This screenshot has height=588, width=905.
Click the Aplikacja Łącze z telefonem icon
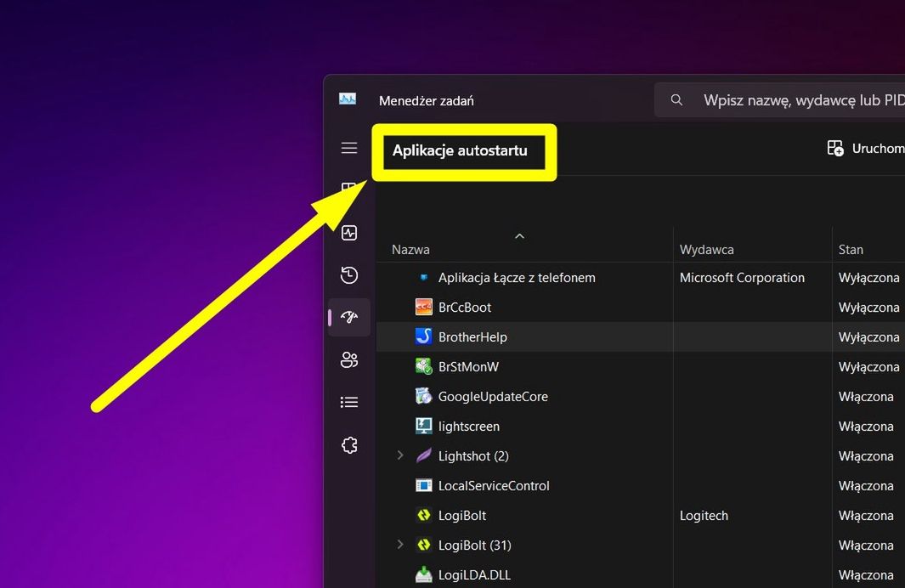[x=424, y=278]
